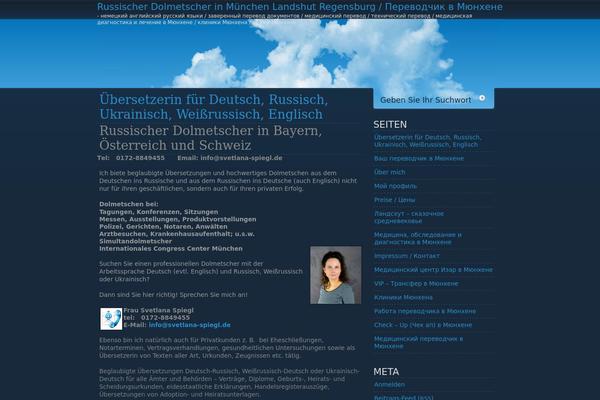Open 'VIP – Трансфер в Мюнхене' link
The image size is (600, 400).
[416, 284]
